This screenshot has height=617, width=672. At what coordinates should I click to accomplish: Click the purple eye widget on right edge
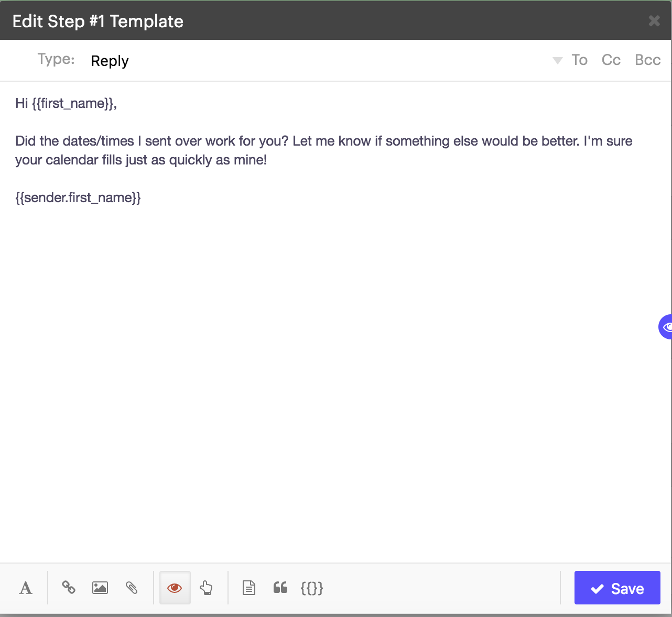(666, 327)
